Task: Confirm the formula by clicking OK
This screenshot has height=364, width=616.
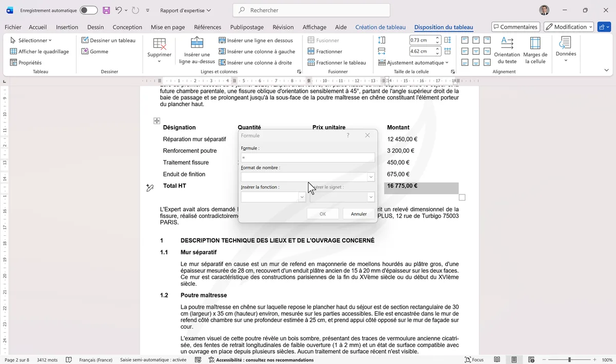Action: (322, 213)
